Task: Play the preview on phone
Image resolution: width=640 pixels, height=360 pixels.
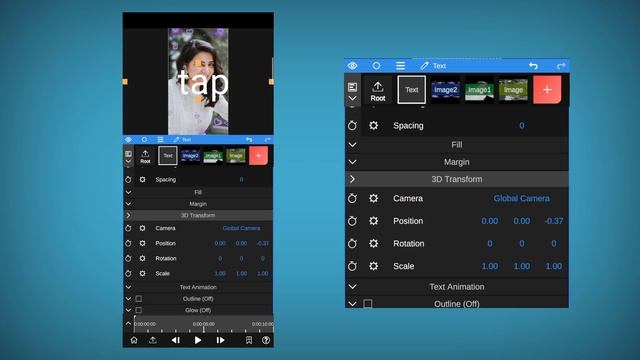Action: click(198, 340)
